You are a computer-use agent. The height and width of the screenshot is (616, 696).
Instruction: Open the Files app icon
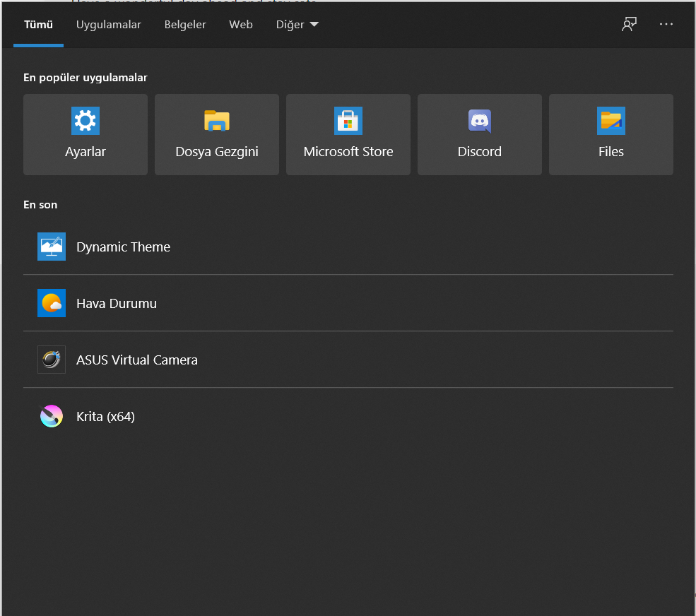[x=611, y=121]
